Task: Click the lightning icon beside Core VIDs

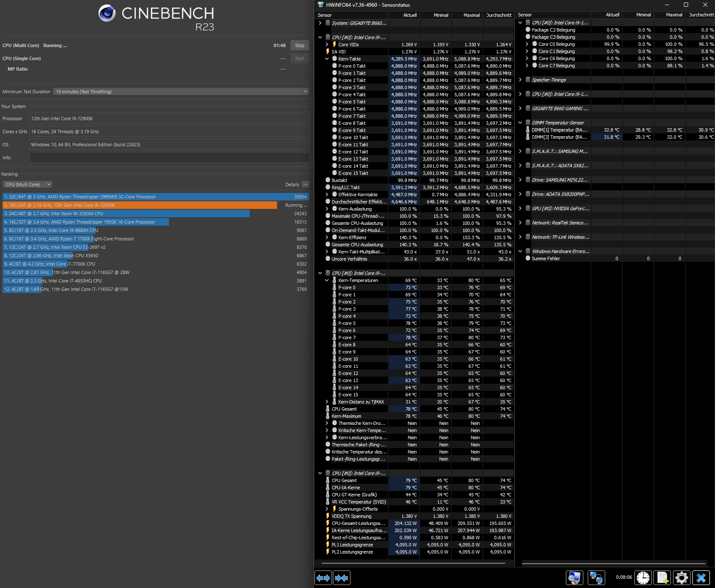Action: point(335,44)
